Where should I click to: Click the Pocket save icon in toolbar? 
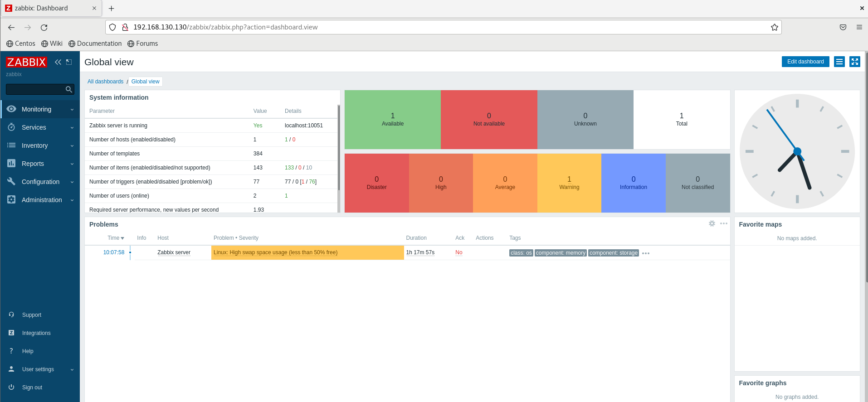point(843,27)
